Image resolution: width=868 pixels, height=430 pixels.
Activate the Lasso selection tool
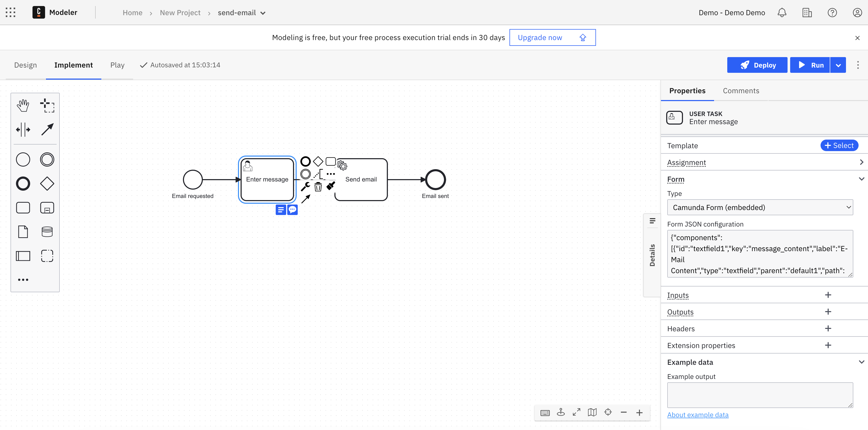click(47, 105)
